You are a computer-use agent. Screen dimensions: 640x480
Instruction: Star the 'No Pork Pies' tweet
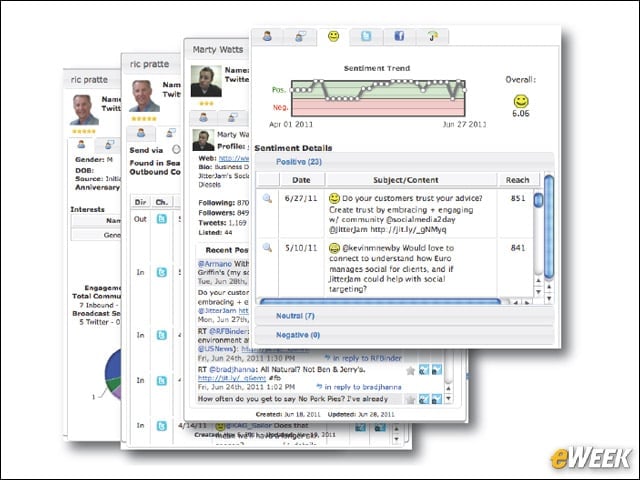coord(411,400)
